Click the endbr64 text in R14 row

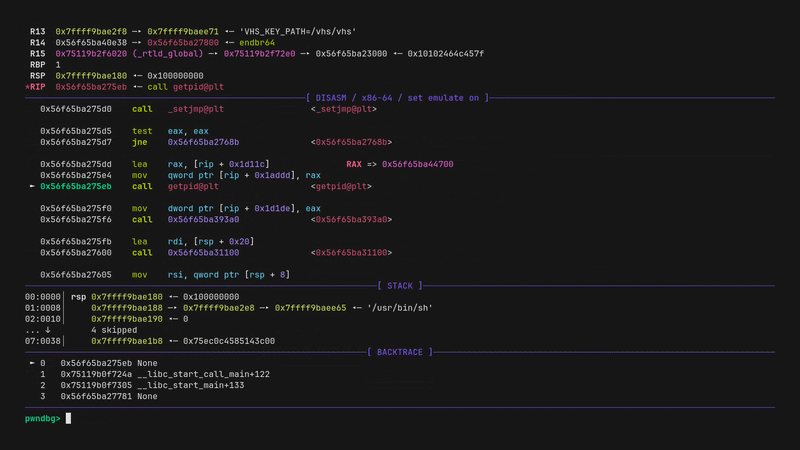[257, 43]
